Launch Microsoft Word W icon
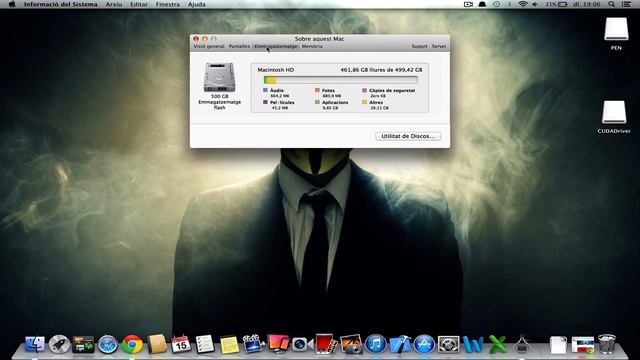The height and width of the screenshot is (360, 640). 473,344
